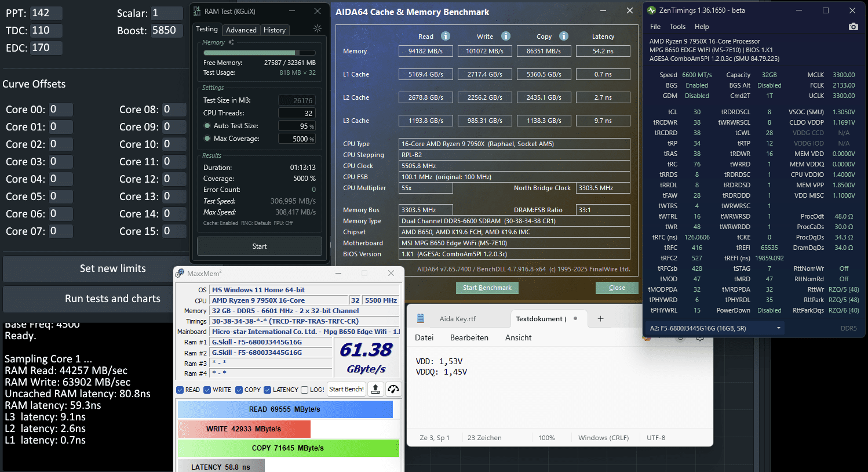
Task: Select the Testing tab in RAM Test
Action: (x=207, y=29)
